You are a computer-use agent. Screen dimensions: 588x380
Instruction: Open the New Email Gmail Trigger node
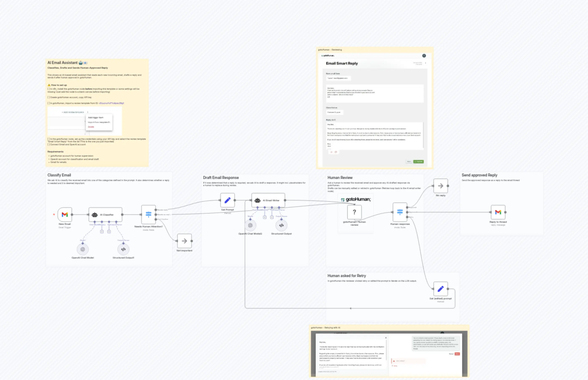[65, 215]
